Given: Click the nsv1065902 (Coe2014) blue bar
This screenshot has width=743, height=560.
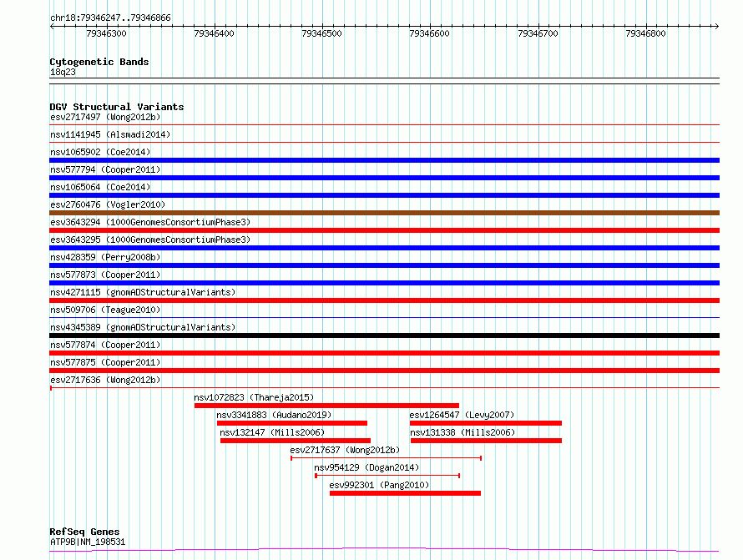Looking at the screenshot, I should point(384,160).
